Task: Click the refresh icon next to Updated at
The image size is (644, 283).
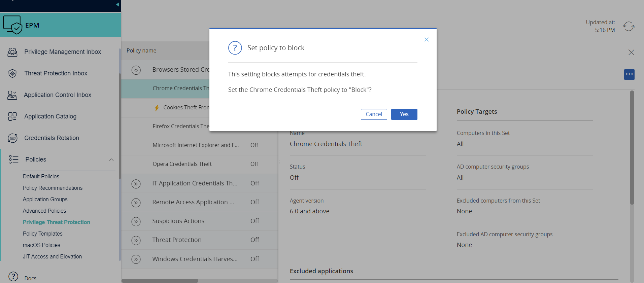Action: pyautogui.click(x=629, y=26)
